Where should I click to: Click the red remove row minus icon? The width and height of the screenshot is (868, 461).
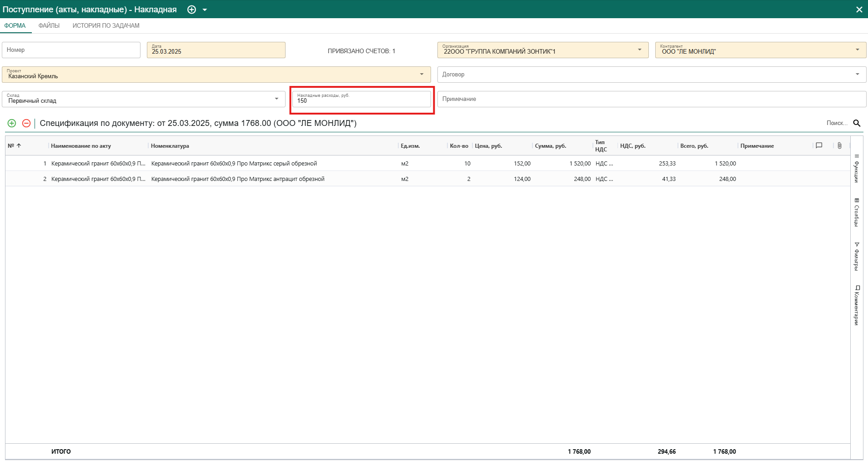point(26,123)
